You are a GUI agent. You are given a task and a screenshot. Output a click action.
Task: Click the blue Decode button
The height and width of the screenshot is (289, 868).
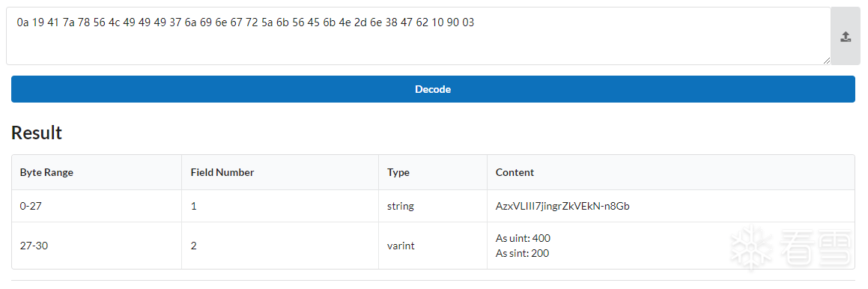[x=433, y=89]
